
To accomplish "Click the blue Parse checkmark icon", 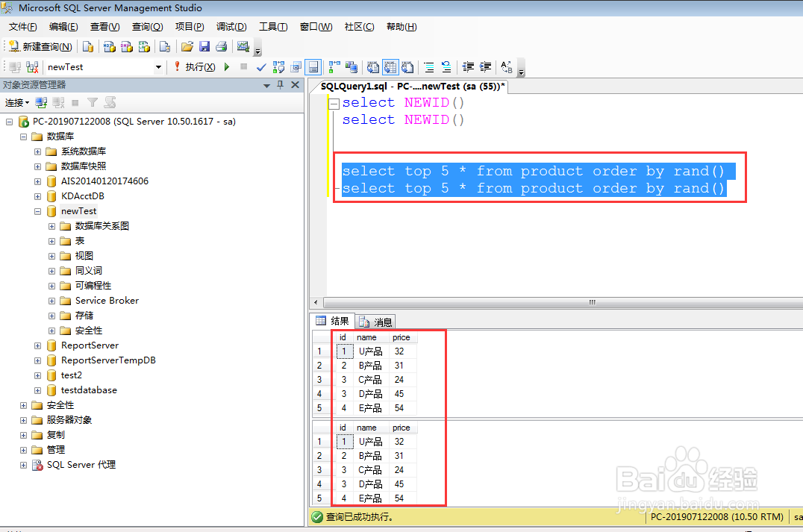I will 261,67.
